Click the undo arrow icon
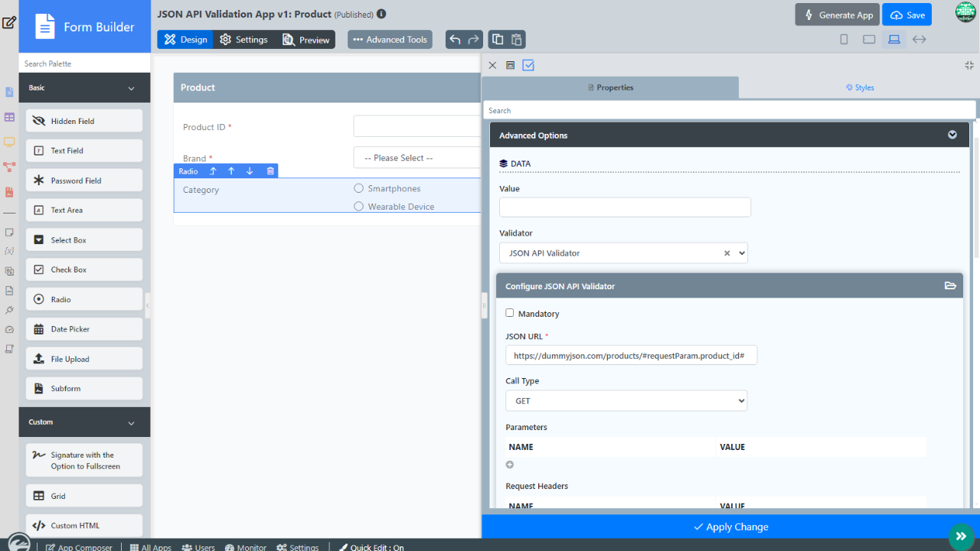This screenshot has width=980, height=551. [x=456, y=40]
